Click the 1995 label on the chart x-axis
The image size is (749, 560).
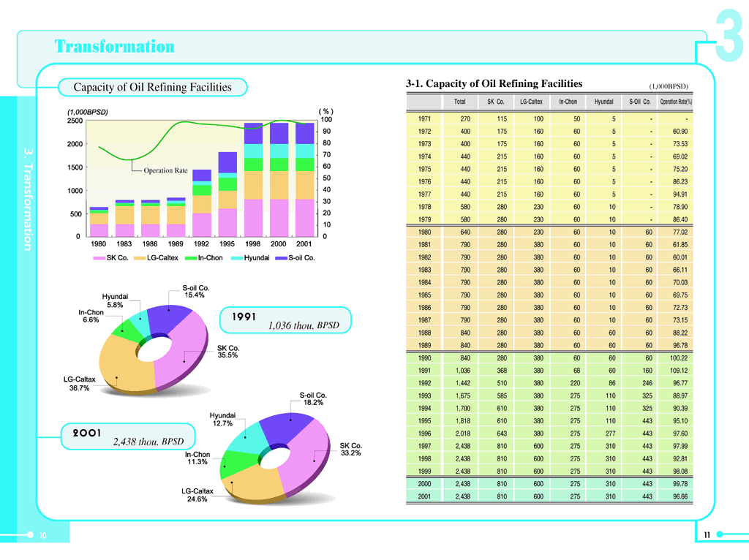227,244
